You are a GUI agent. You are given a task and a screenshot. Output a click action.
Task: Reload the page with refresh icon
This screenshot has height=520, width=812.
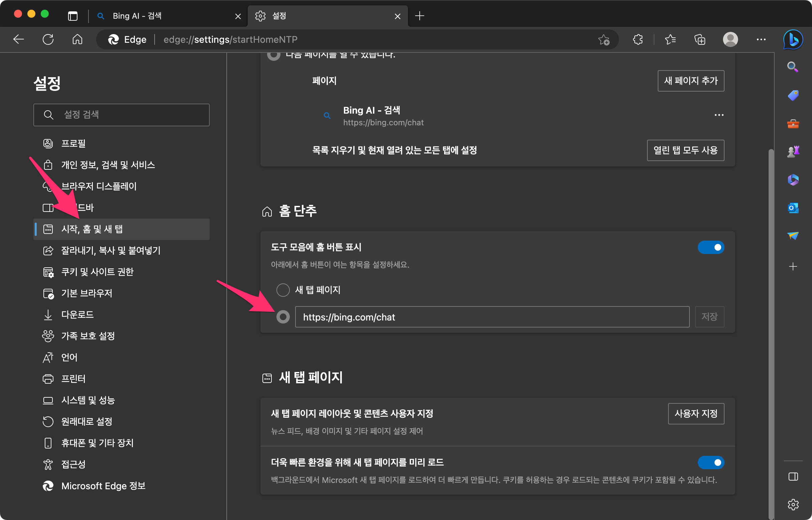pos(48,39)
